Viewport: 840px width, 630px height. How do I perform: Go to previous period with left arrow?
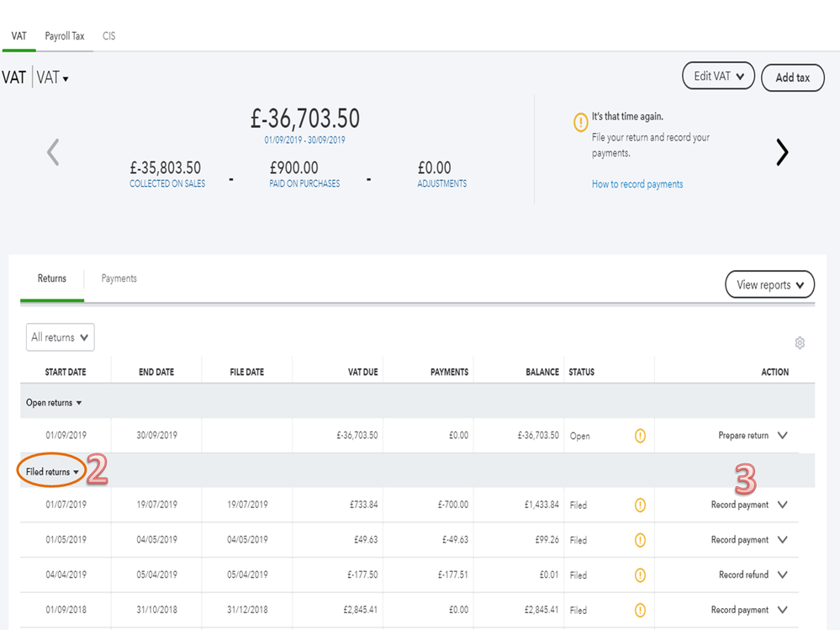click(52, 152)
